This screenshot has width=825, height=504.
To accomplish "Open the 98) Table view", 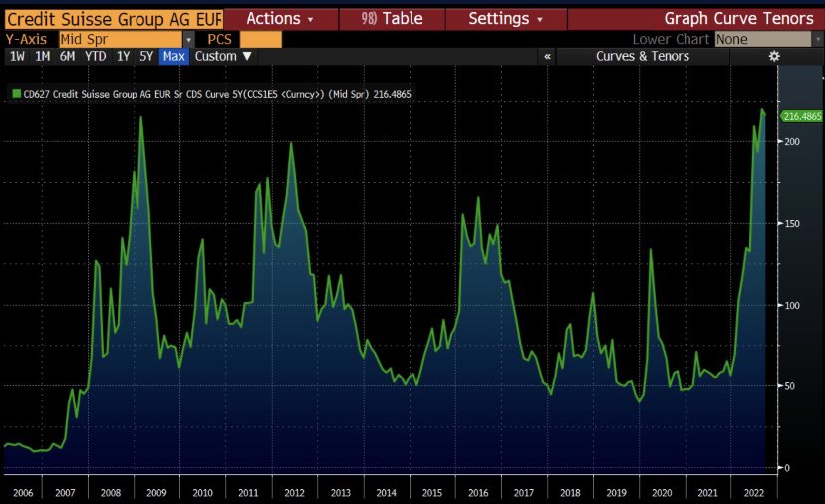I will coord(392,19).
